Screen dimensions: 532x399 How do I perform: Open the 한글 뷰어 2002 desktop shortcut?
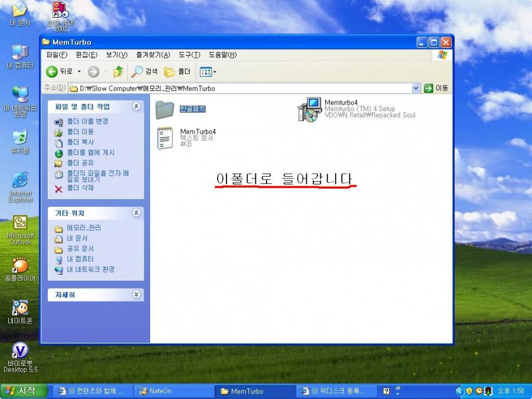[61, 17]
